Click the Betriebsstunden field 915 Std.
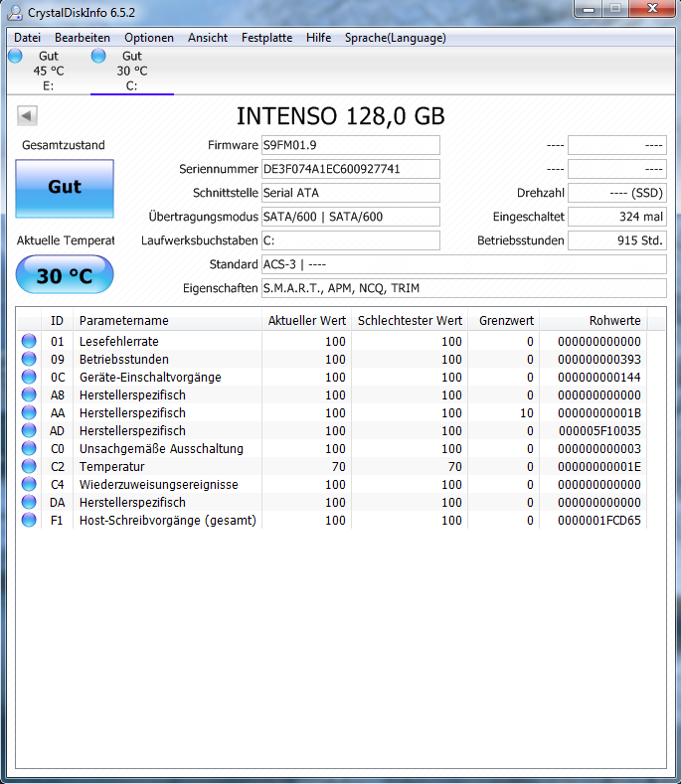Screen dimensions: 681x784 (x=617, y=240)
